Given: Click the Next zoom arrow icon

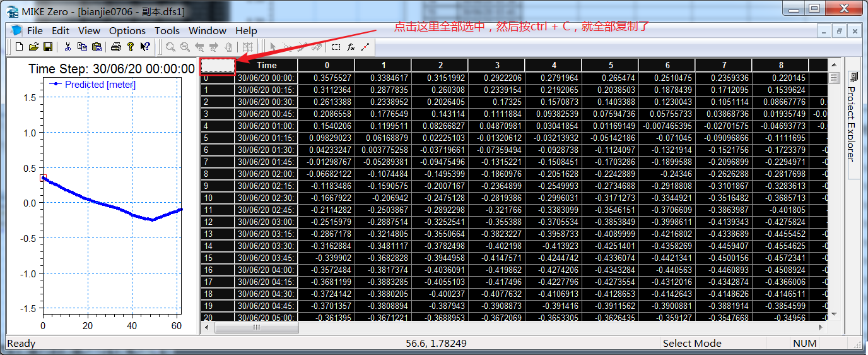Looking at the screenshot, I should coord(214,46).
